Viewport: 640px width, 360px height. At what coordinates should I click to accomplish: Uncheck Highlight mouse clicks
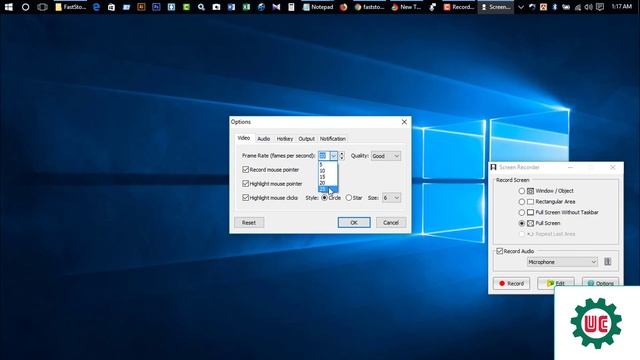245,198
